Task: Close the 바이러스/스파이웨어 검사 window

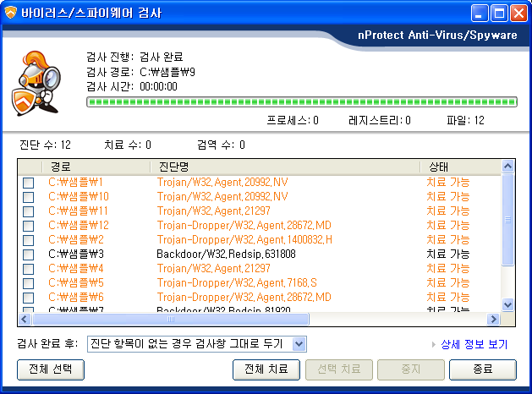Action: [519, 14]
